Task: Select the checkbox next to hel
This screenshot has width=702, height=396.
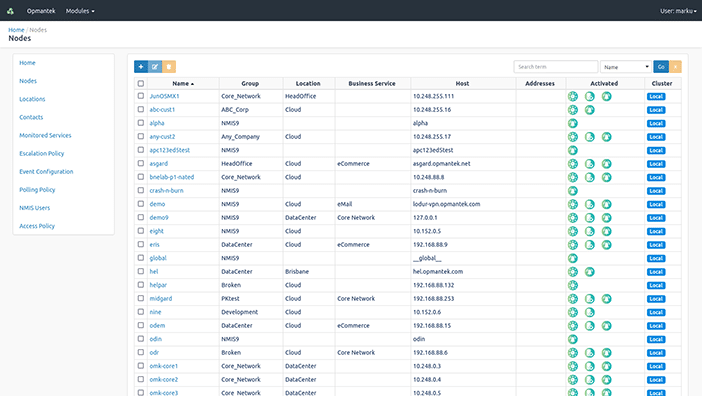Action: point(141,271)
